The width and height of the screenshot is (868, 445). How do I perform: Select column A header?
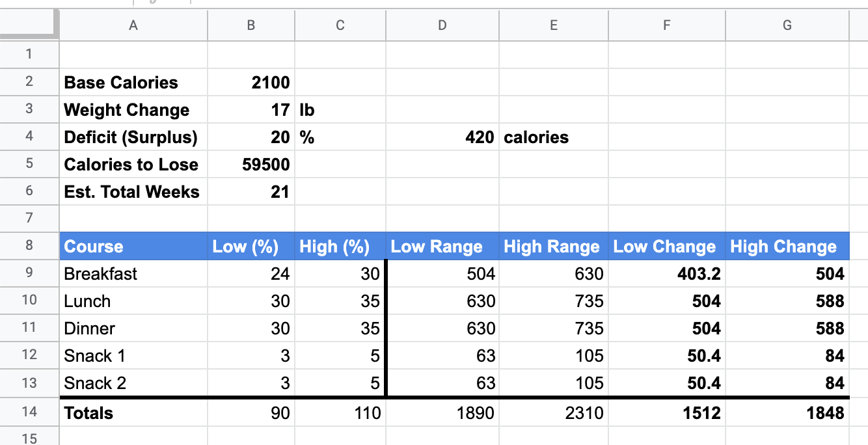[133, 25]
